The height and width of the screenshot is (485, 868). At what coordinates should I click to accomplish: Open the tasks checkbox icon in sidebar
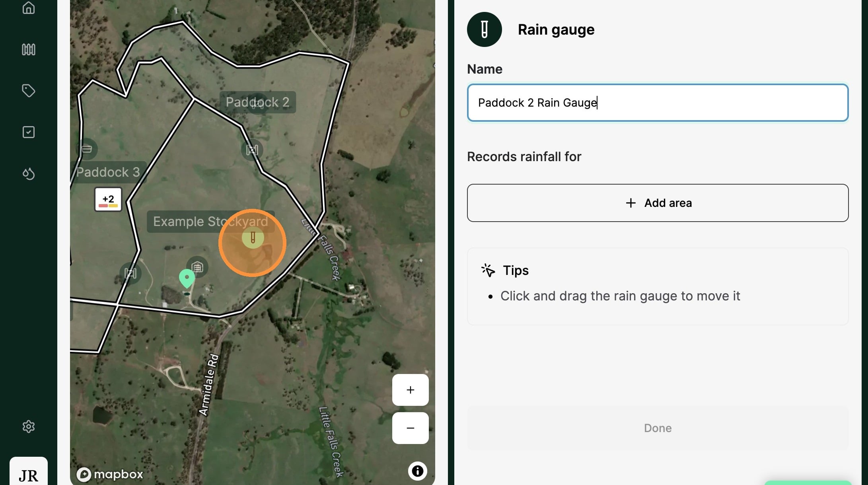click(28, 132)
